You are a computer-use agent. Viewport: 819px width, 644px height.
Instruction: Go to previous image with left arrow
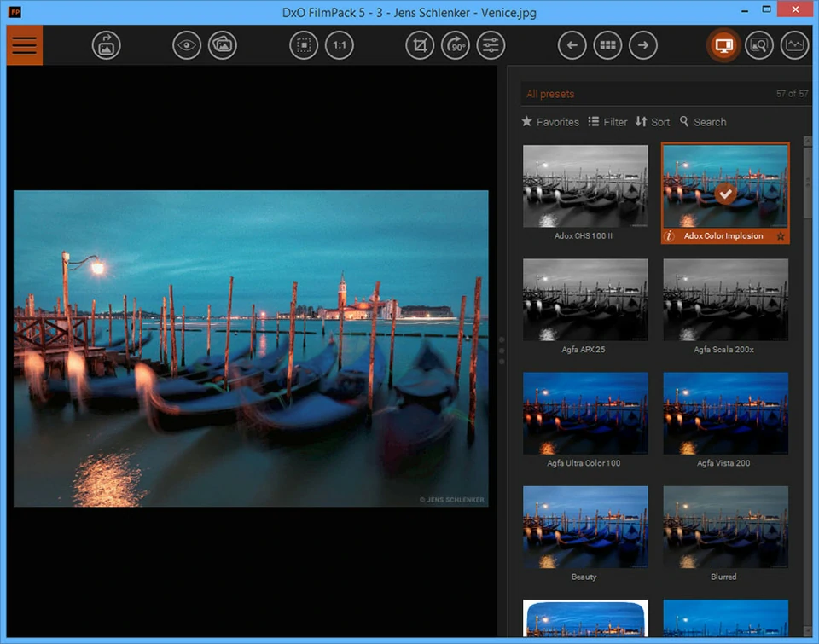pos(572,45)
